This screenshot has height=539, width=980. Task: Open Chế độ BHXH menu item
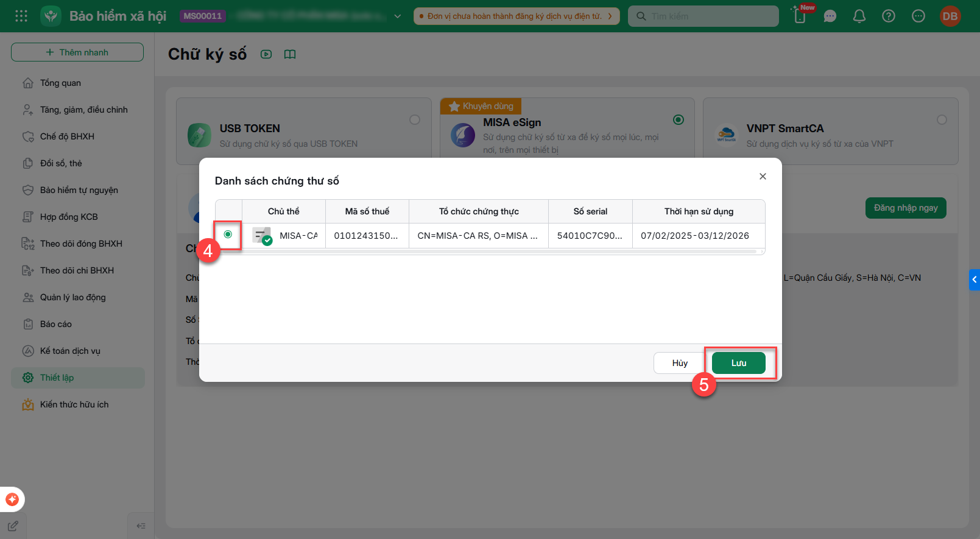78,136
